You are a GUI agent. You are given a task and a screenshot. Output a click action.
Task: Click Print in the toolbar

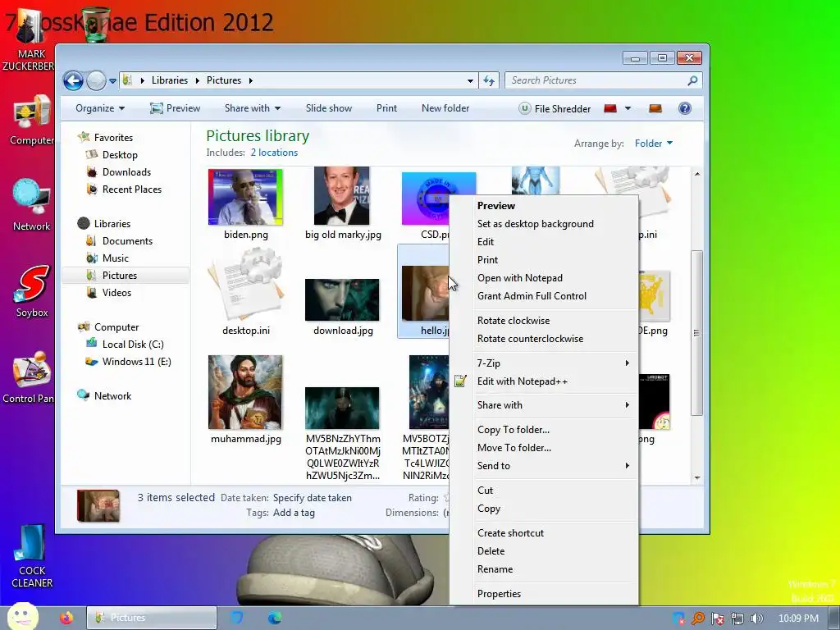[x=387, y=108]
